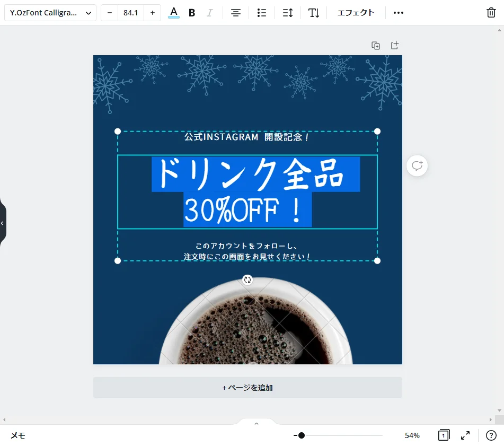
Task: Click the top-left resize handle of the group
Action: pyautogui.click(x=118, y=132)
